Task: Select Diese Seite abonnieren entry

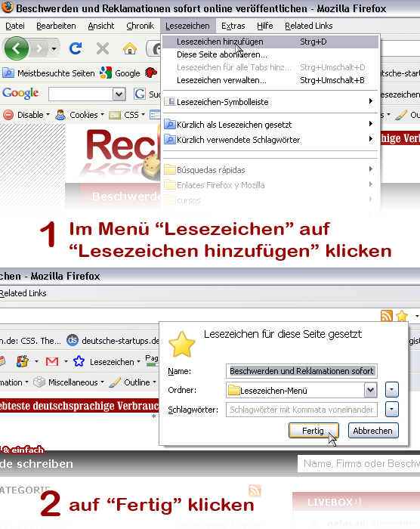Action: coord(270,54)
